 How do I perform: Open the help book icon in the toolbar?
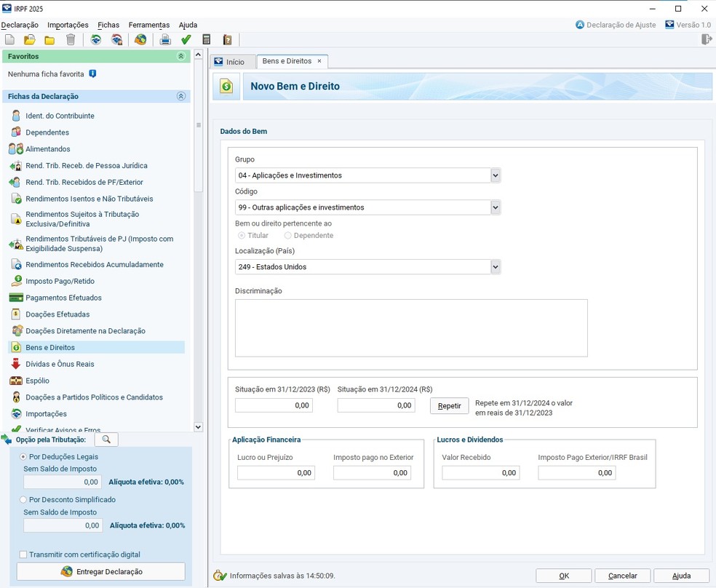click(x=227, y=40)
